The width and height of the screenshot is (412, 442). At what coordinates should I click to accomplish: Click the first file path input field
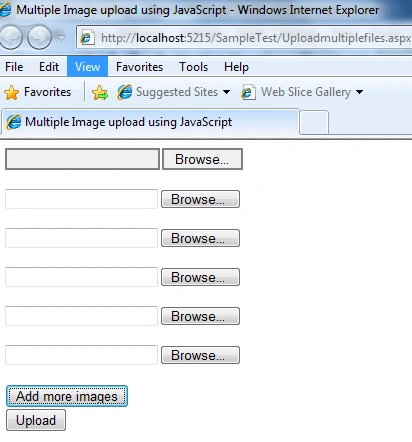[82, 159]
